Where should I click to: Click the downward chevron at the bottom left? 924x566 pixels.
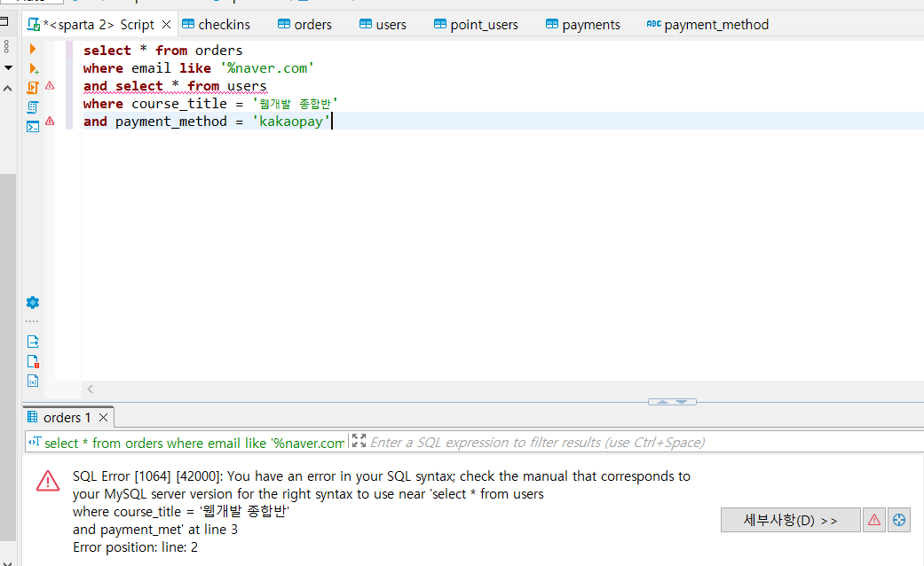click(8, 562)
